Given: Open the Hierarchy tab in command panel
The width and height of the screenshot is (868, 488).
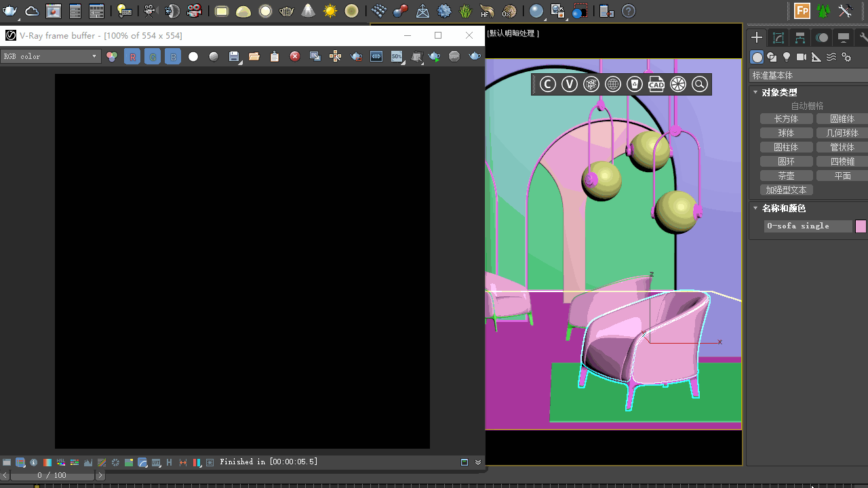Looking at the screenshot, I should pos(800,38).
